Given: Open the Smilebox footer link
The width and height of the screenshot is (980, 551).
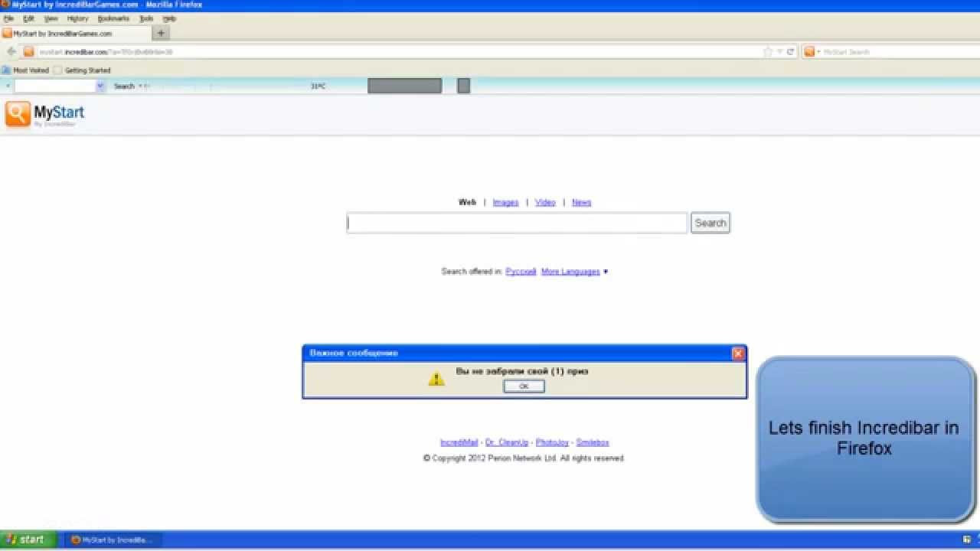Looking at the screenshot, I should 593,442.
